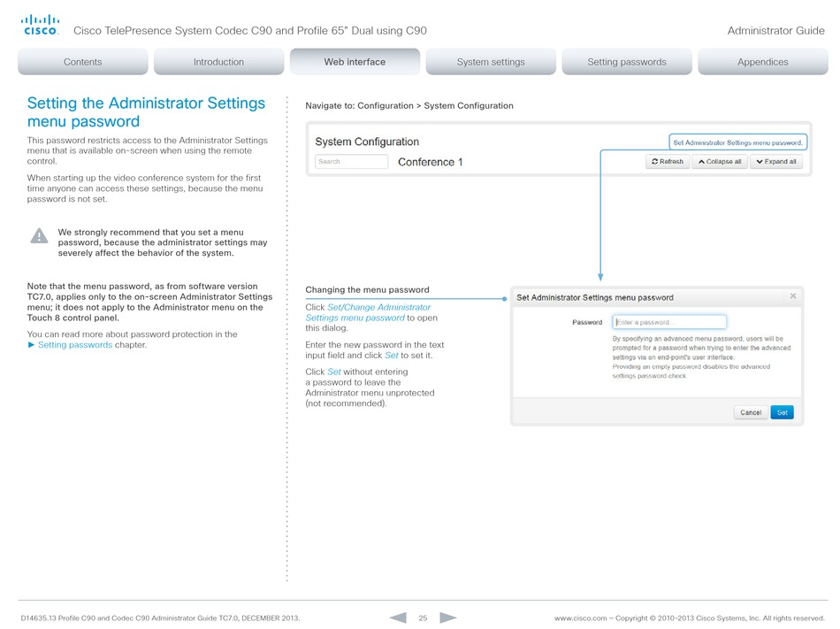The width and height of the screenshot is (840, 629).
Task: Go to next page using right arrow
Action: [447, 617]
